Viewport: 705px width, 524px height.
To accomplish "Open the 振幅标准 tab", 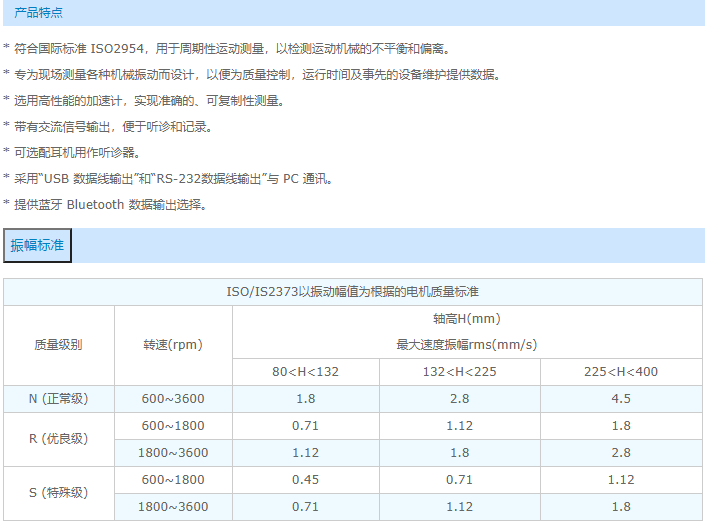I will tap(37, 245).
